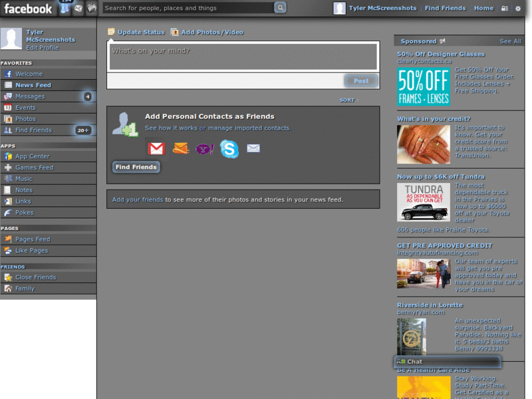Click the blue envelope email import icon
532x399 pixels.
click(253, 148)
